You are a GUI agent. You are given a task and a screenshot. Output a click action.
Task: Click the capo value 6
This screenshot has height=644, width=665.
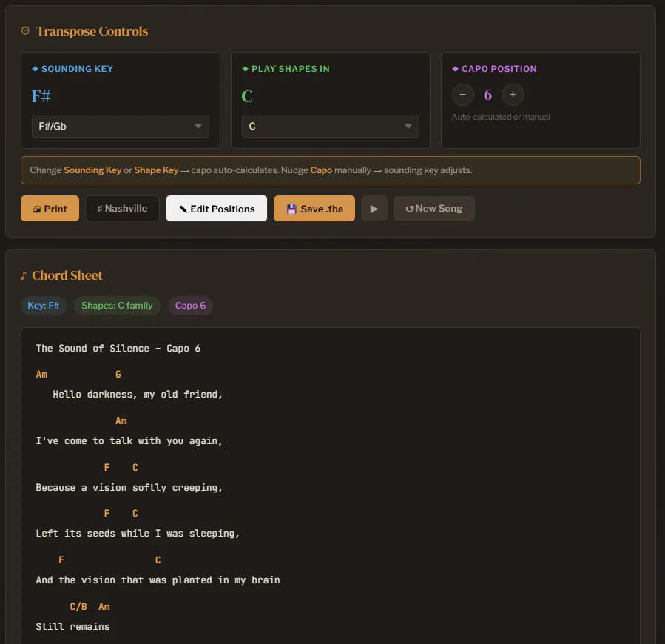487,95
